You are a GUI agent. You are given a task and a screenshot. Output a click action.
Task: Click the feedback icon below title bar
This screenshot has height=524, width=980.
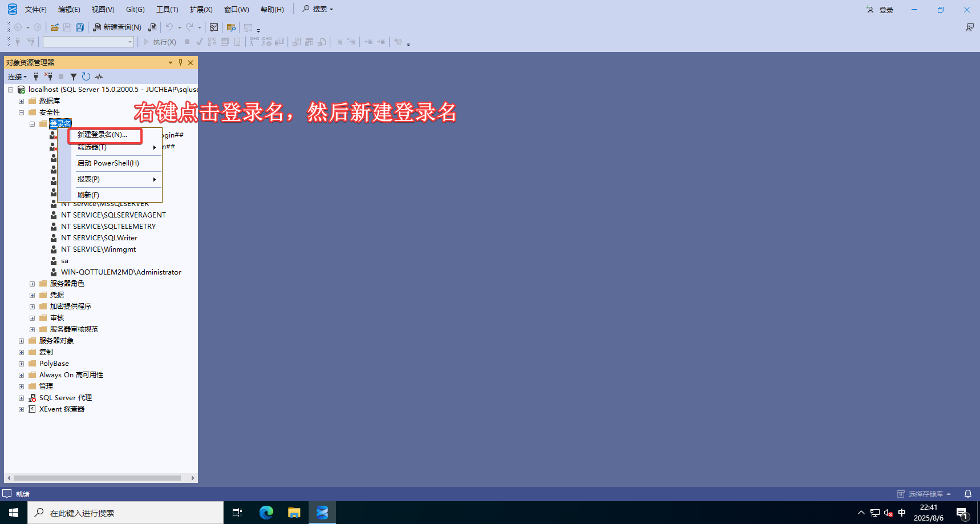[969, 27]
